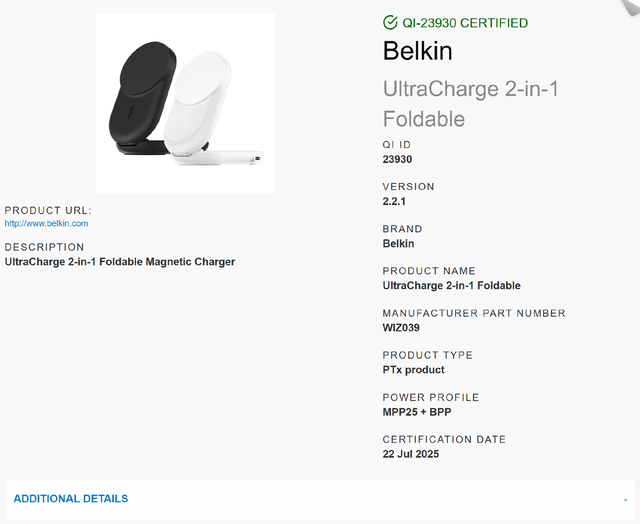
Task: Click the large Belkin brand heading
Action: (417, 51)
